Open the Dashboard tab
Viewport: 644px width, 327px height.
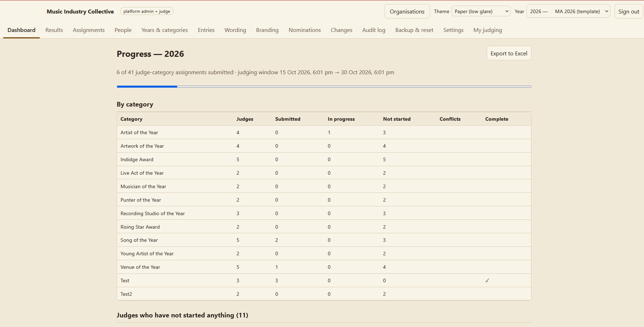click(x=21, y=30)
